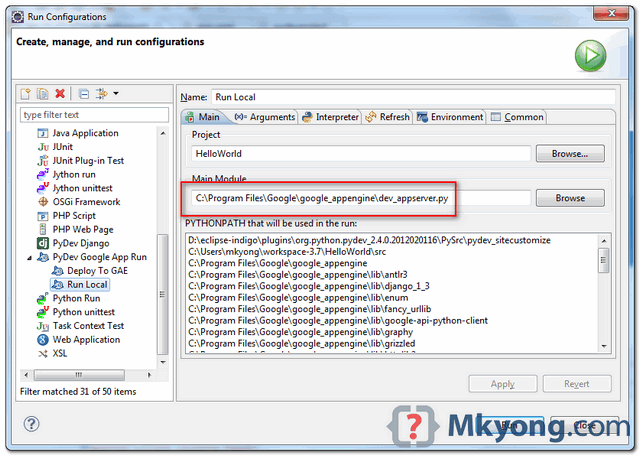Click the lib\django_1_3 path entry

point(309,286)
